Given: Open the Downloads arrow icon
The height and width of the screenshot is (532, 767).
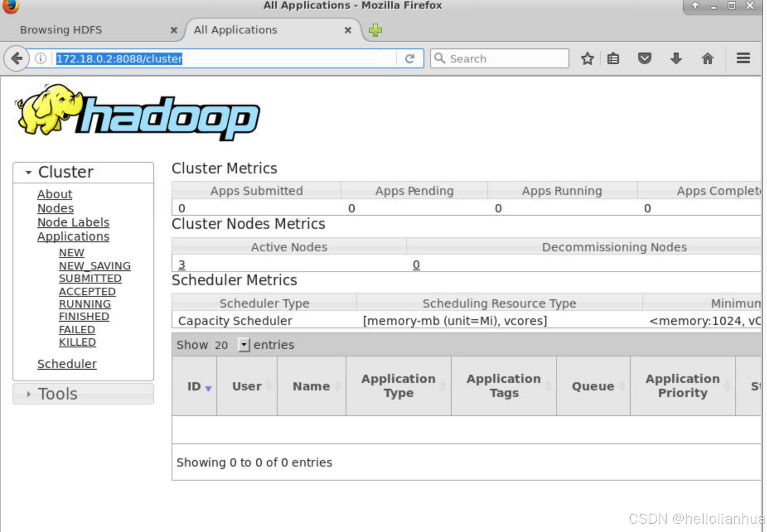Looking at the screenshot, I should (676, 58).
